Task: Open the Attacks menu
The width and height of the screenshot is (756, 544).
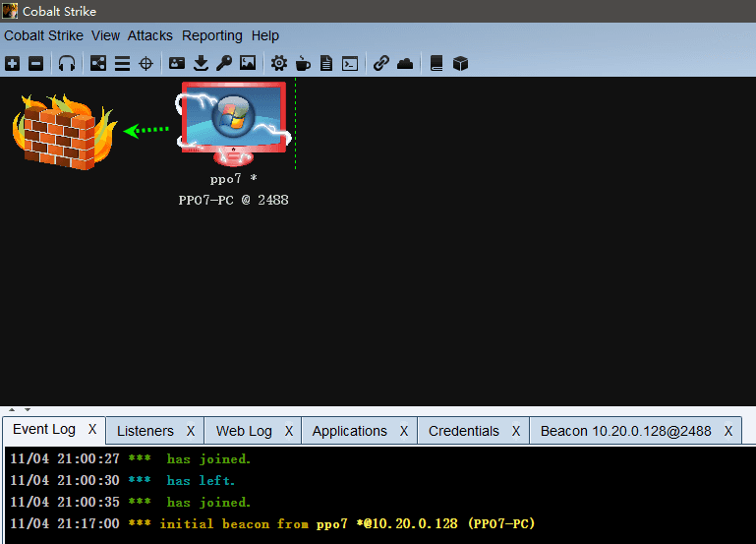Action: (x=150, y=35)
